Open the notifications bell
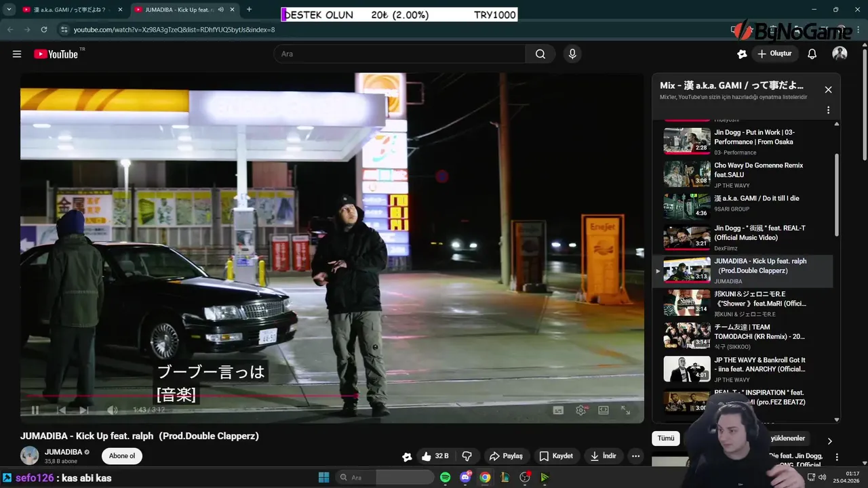The image size is (868, 488). tap(812, 54)
